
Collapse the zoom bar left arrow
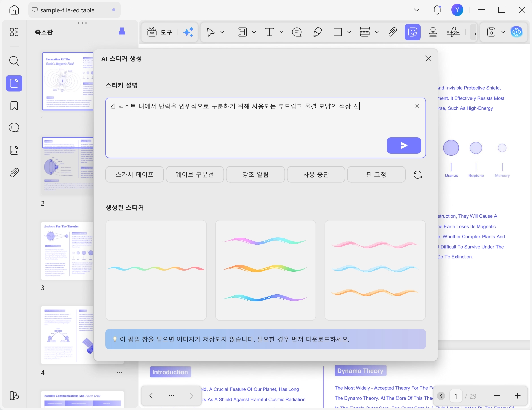(x=441, y=396)
